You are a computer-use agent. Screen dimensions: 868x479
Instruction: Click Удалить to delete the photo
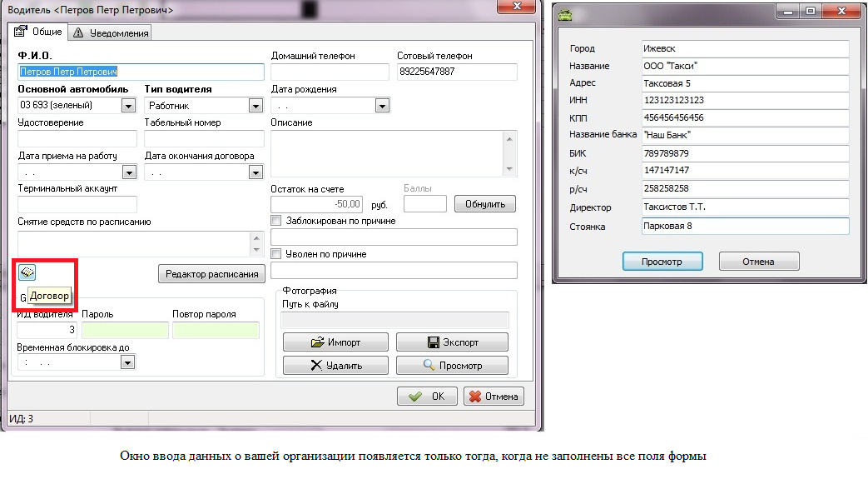click(335, 365)
